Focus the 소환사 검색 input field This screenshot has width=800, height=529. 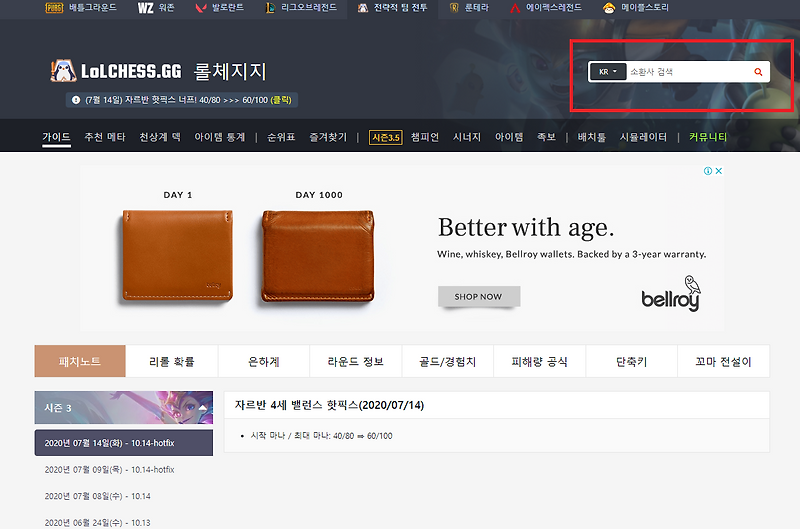[x=689, y=72]
